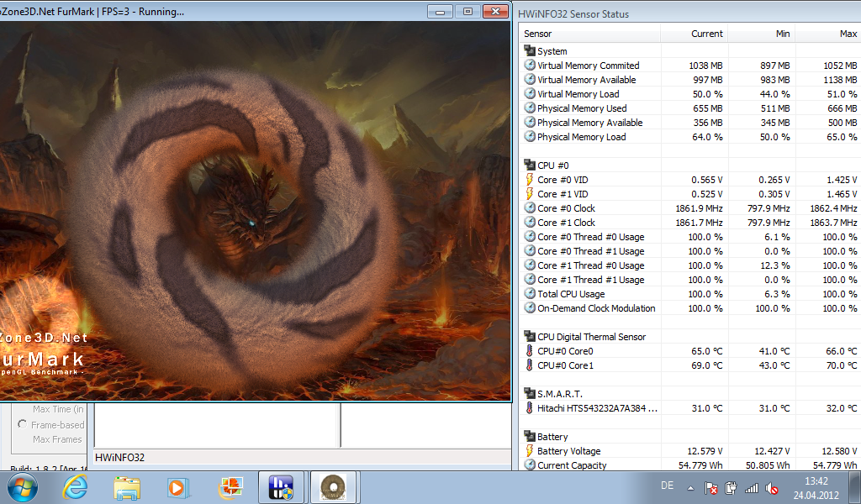Image resolution: width=861 pixels, height=504 pixels.
Task: Open Windows Media Player from the taskbar
Action: coord(178,487)
